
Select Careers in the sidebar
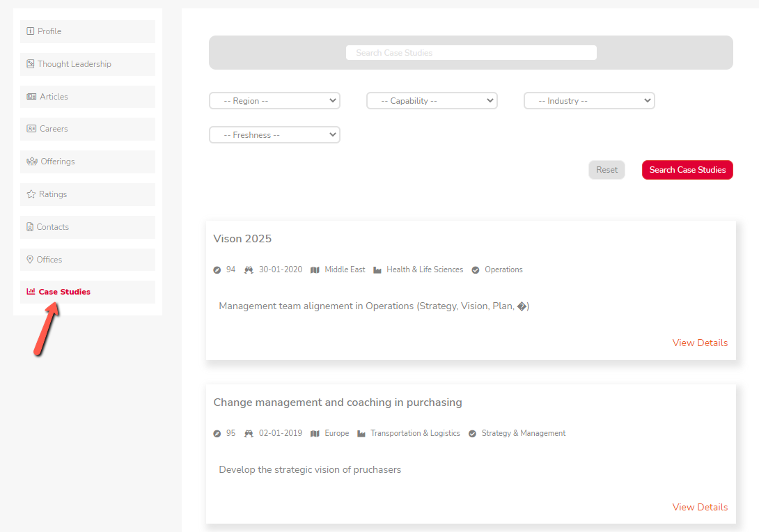click(88, 130)
